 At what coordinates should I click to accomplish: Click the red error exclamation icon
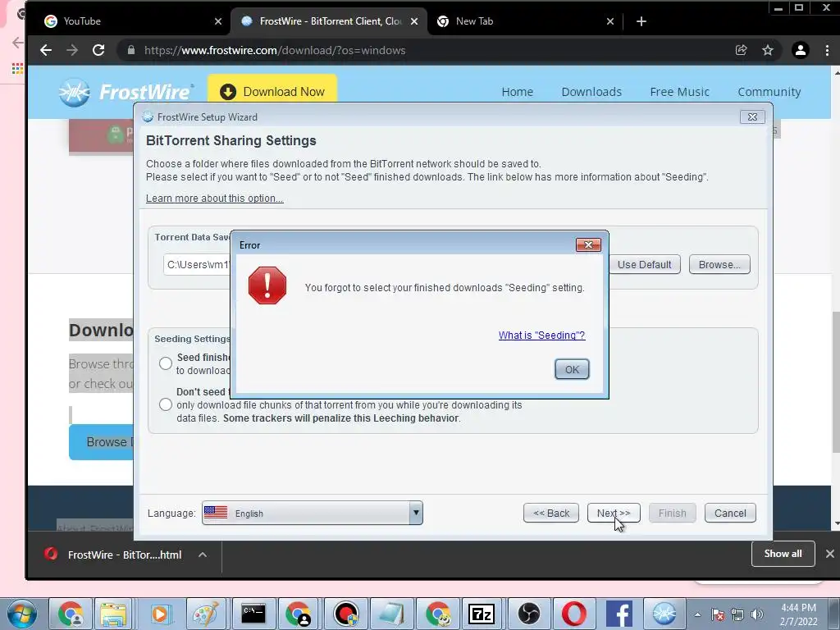(267, 285)
